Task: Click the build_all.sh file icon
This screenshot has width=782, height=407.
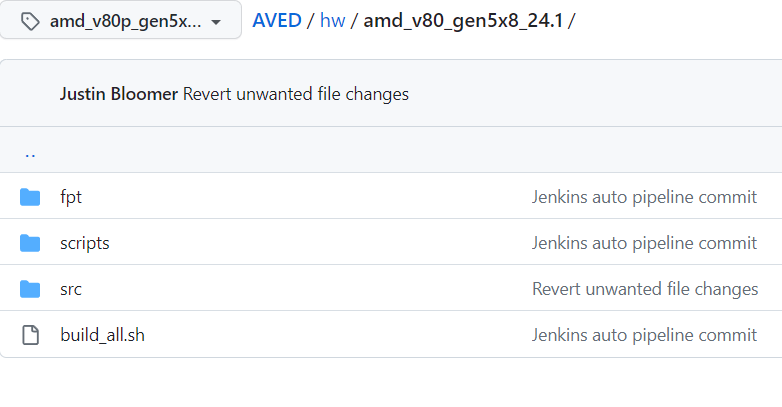Action: pos(30,335)
